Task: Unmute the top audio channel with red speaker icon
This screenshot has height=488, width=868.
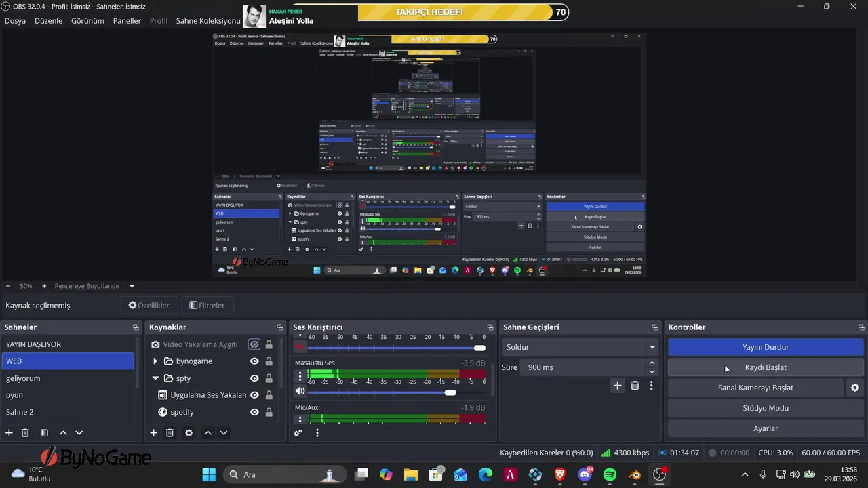Action: tap(300, 346)
